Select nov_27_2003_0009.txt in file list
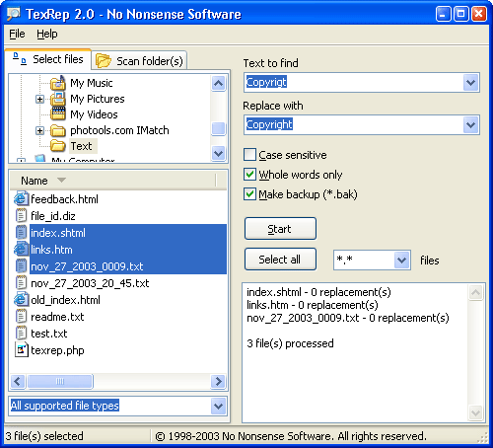493x448 pixels. click(x=87, y=266)
